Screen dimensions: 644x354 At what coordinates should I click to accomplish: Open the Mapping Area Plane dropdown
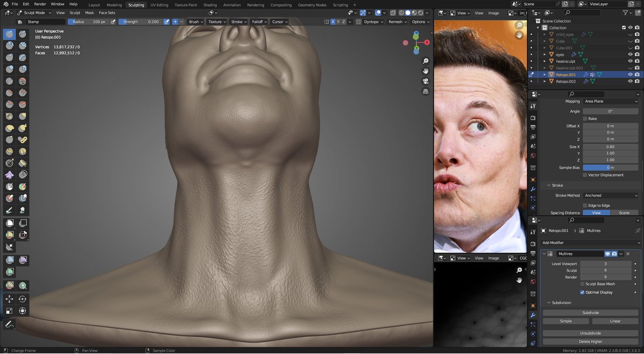[611, 101]
